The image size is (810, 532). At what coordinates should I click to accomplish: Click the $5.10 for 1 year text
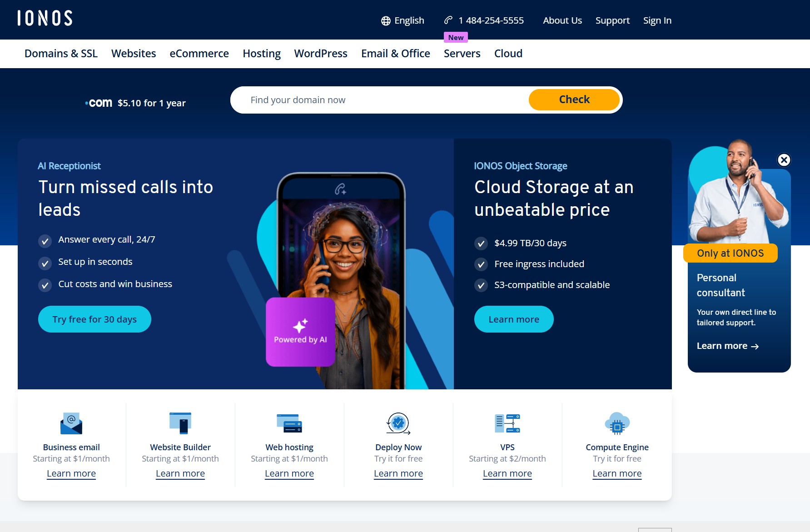[x=152, y=103]
